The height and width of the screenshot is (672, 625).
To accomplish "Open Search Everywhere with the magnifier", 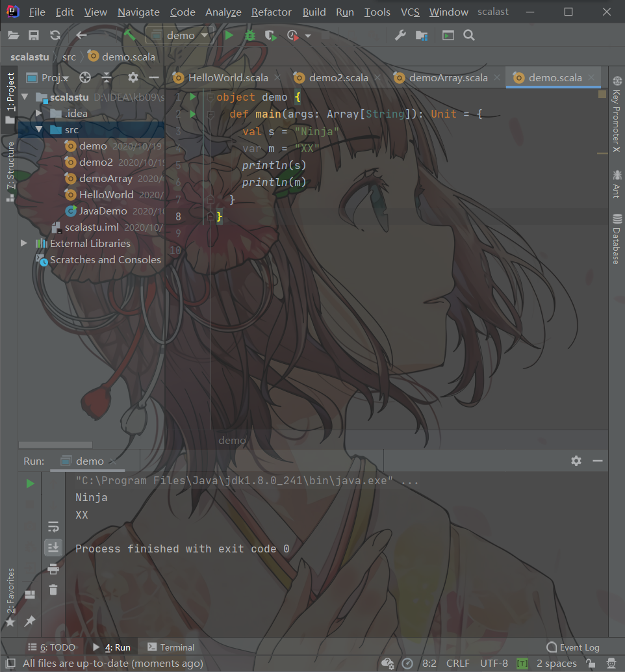I will 469,36.
